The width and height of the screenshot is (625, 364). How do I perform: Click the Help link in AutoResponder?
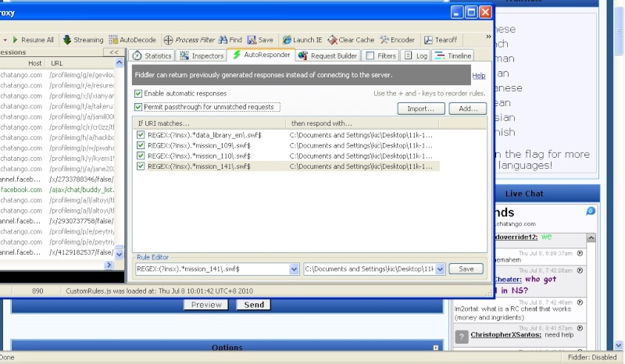479,76
